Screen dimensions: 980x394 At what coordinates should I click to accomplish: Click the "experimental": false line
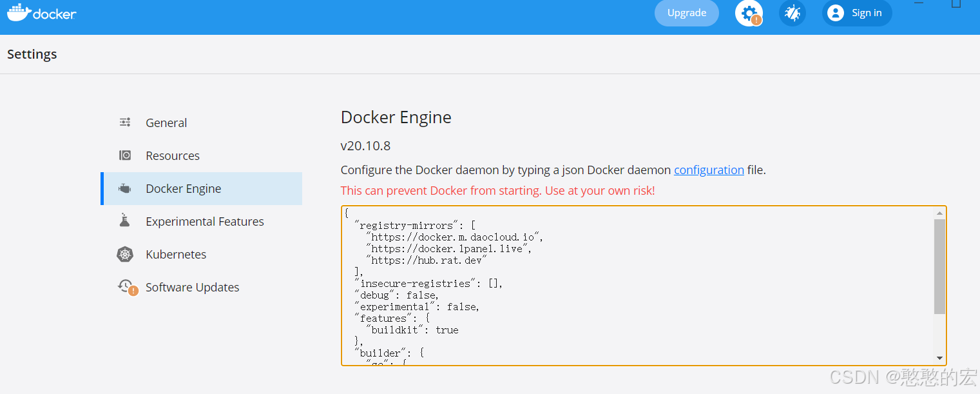417,306
